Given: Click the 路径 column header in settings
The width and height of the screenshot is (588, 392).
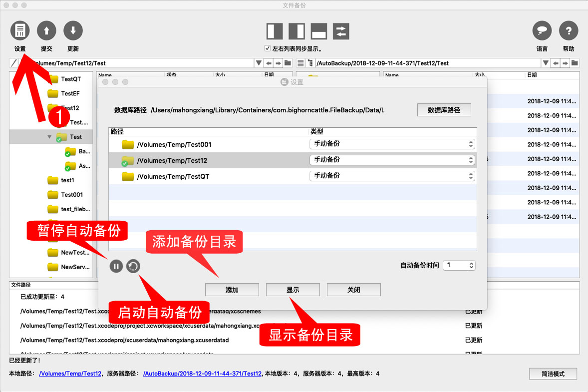Looking at the screenshot, I should click(209, 132).
